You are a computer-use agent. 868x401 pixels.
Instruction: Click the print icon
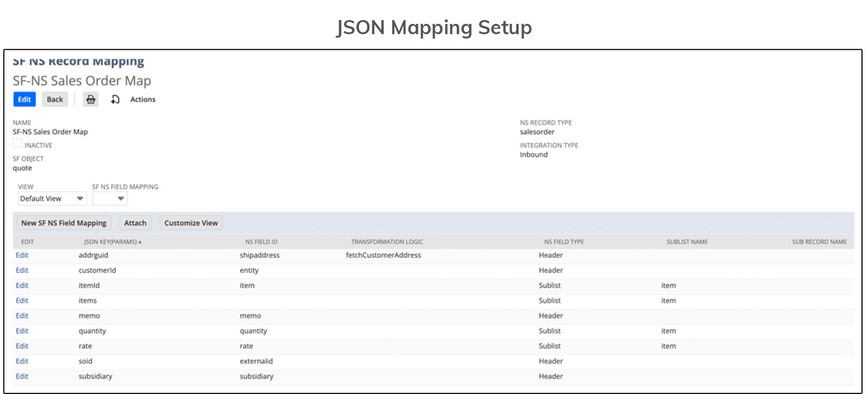91,99
